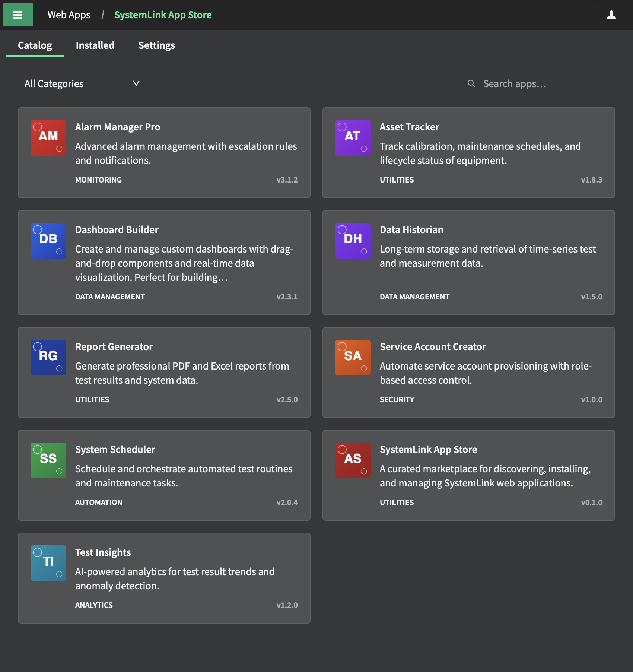Click the search magnifier icon
633x672 pixels.
pyautogui.click(x=471, y=83)
